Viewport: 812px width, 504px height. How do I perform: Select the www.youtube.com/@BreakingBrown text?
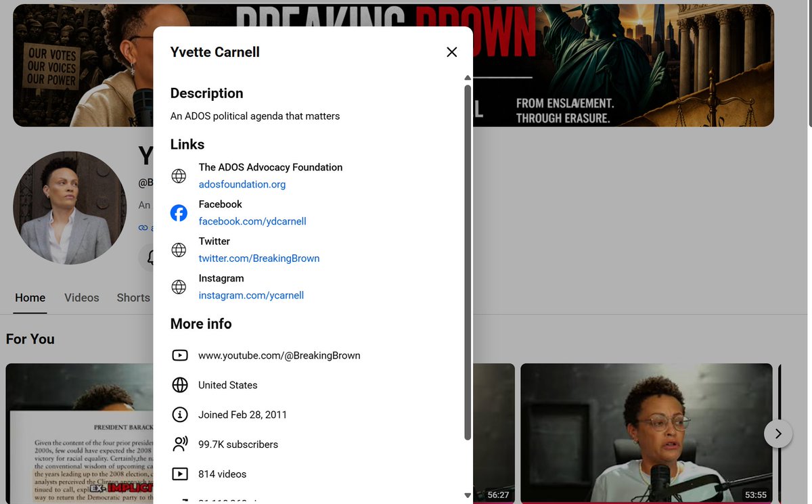tap(279, 355)
